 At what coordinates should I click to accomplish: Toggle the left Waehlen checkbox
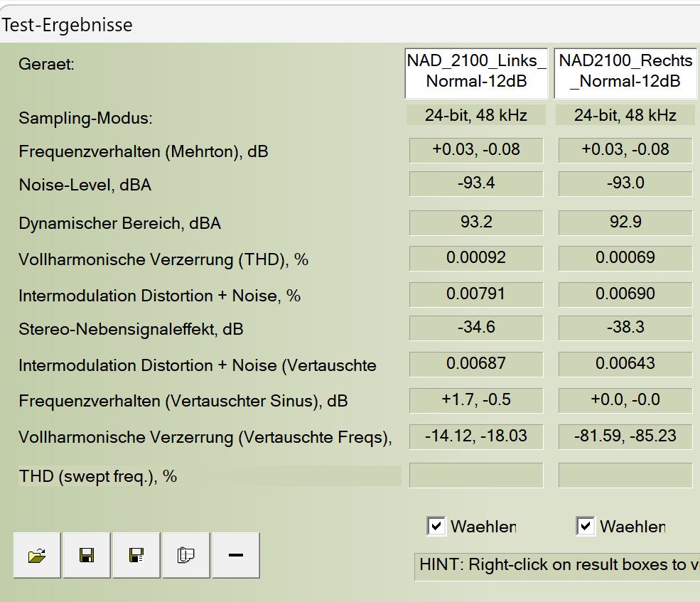coord(436,526)
